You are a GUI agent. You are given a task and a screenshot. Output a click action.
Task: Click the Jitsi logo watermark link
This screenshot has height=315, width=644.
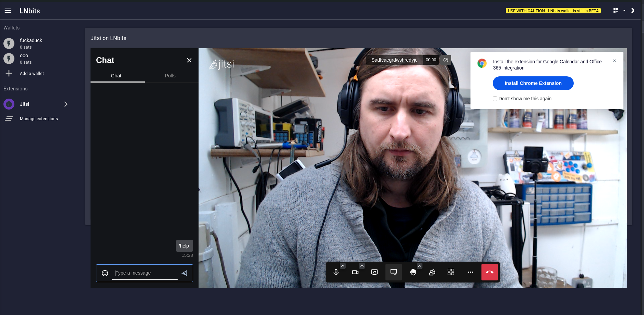click(222, 64)
